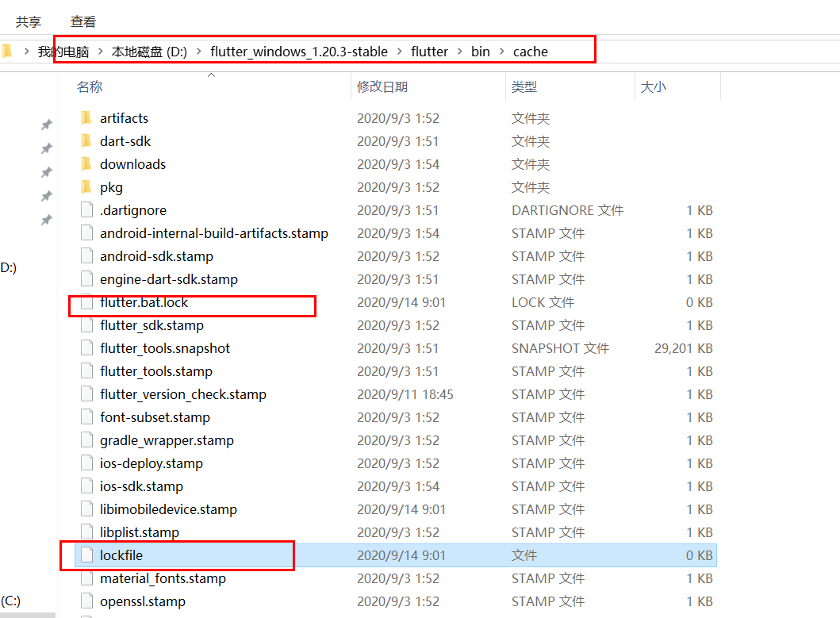Sort by 类型 column header
Viewport: 840px width, 618px height.
click(524, 86)
